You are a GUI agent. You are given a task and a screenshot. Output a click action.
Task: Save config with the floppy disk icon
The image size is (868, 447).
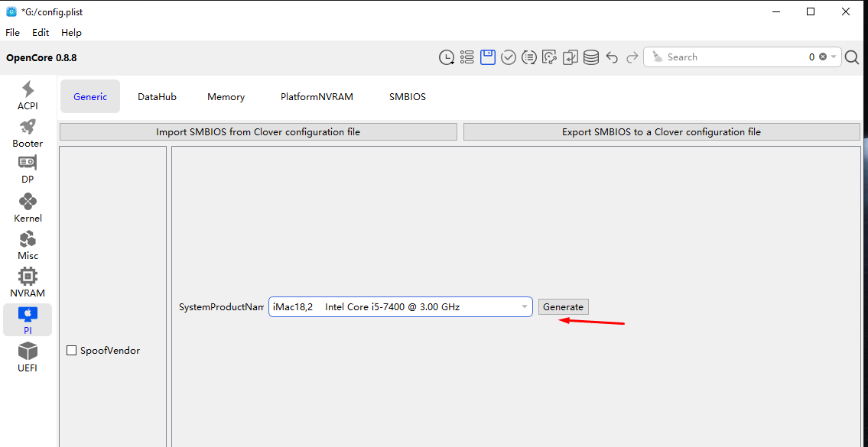pyautogui.click(x=488, y=57)
